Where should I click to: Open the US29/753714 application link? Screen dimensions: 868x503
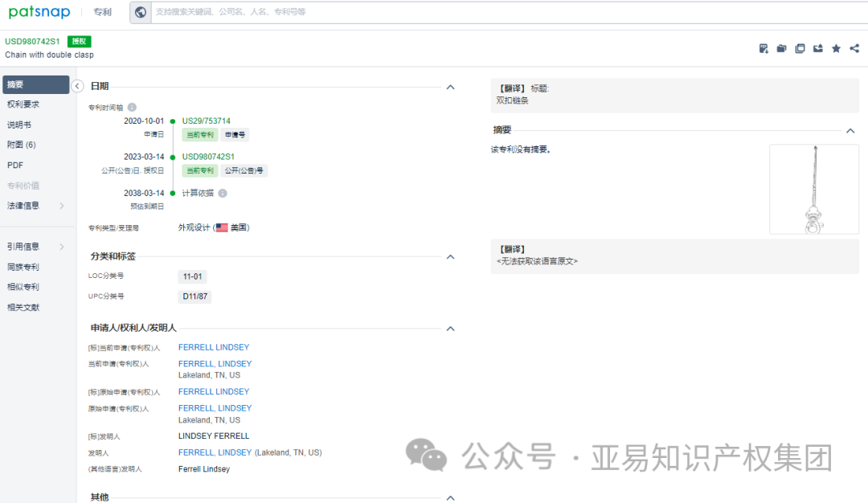click(207, 121)
